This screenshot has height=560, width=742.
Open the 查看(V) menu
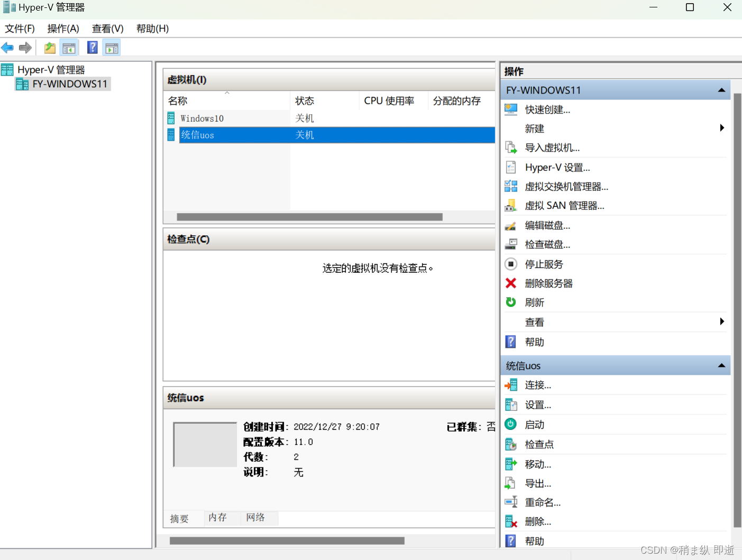[107, 29]
